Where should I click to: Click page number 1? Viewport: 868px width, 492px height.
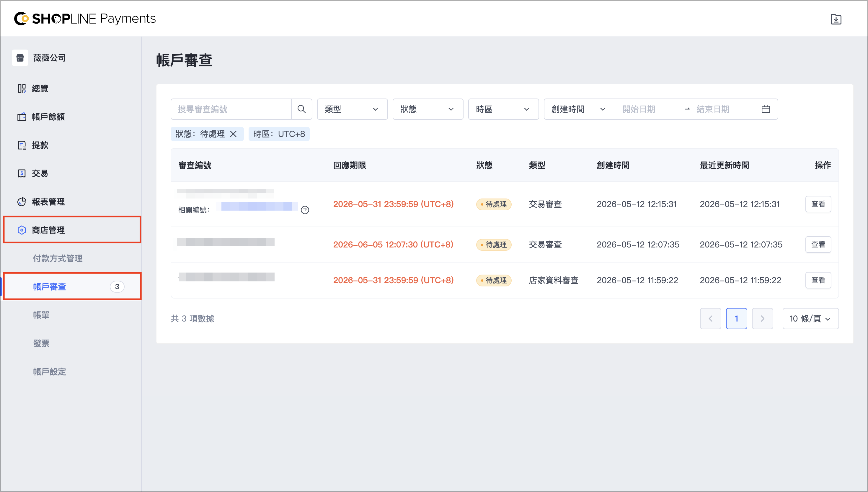click(x=736, y=319)
